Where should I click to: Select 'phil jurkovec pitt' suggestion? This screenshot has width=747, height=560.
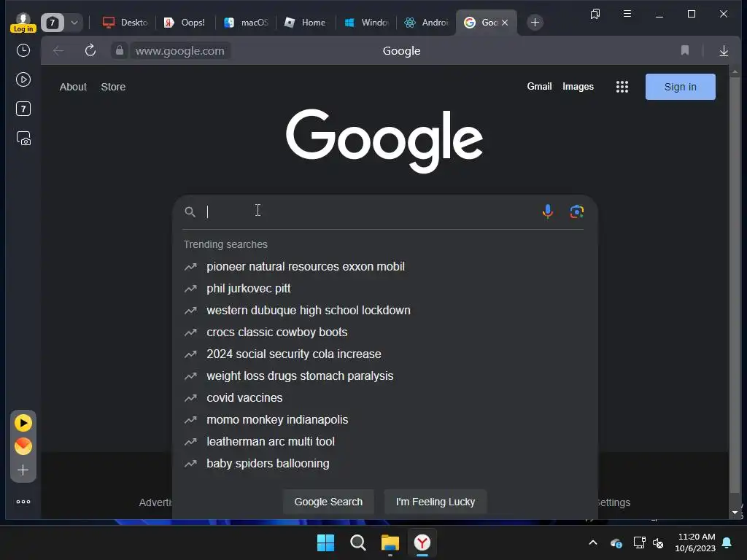[x=384, y=289]
